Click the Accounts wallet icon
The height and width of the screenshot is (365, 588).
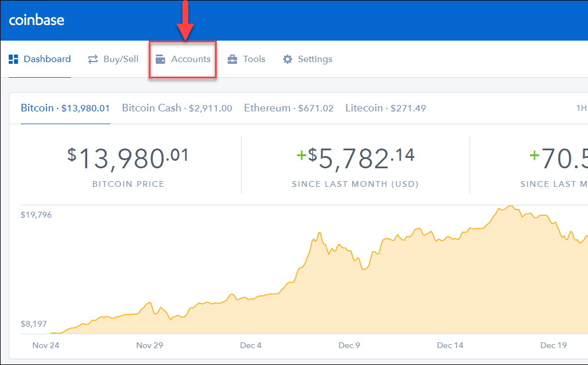(160, 59)
